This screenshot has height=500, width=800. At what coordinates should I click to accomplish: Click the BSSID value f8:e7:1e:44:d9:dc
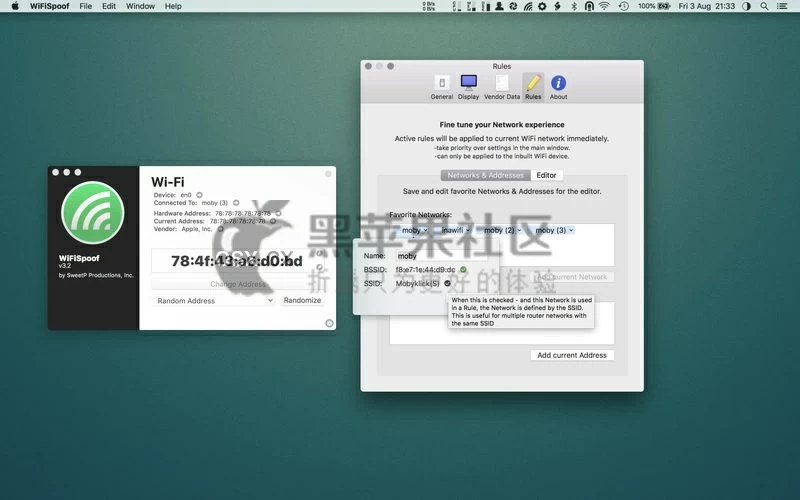[x=426, y=269]
